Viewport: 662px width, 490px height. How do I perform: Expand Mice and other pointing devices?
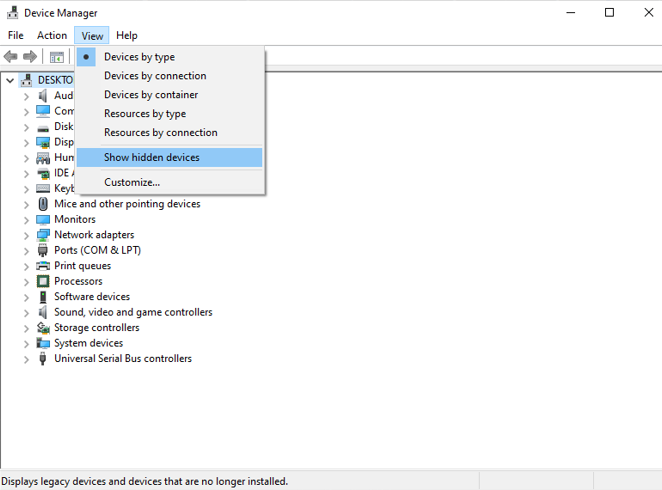[27, 205]
